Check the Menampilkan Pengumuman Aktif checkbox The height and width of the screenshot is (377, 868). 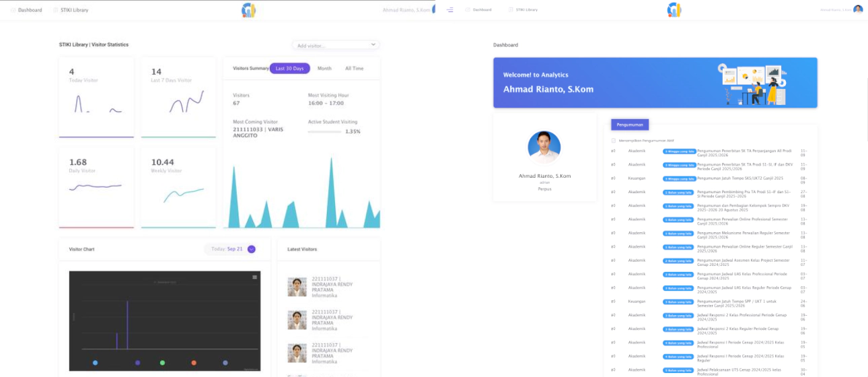pyautogui.click(x=613, y=141)
